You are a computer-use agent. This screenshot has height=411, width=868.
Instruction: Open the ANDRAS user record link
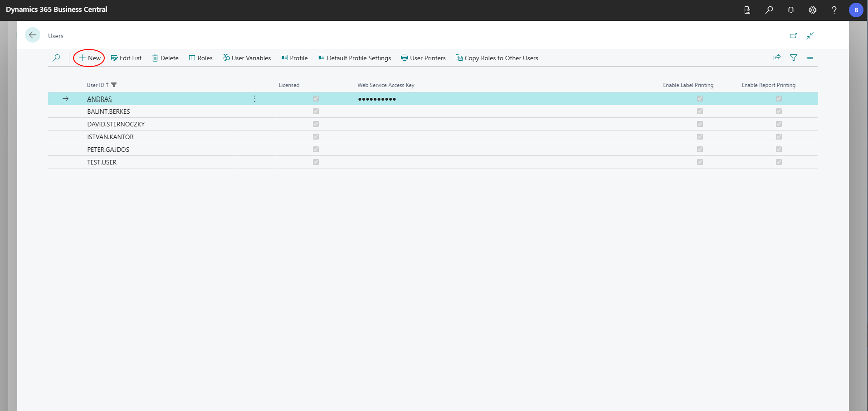pos(99,98)
